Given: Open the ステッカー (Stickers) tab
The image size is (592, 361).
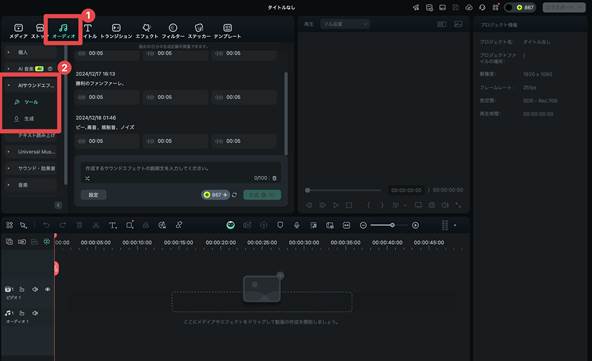Looking at the screenshot, I should tap(199, 31).
